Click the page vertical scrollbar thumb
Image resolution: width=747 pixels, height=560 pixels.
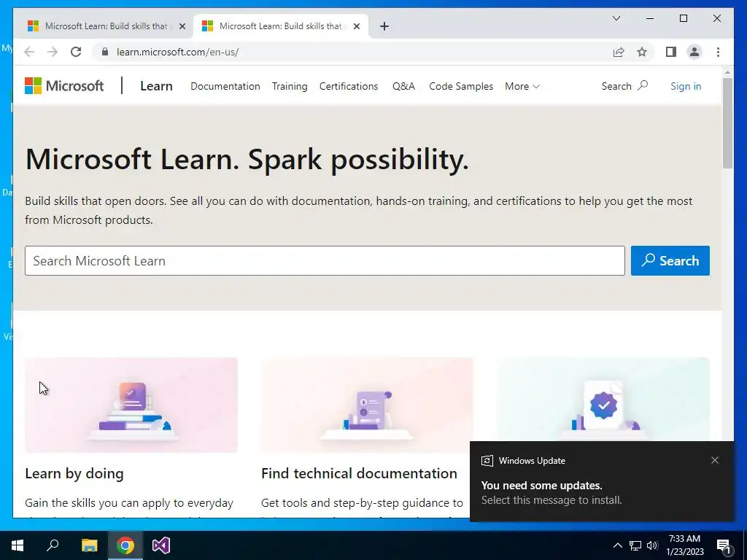click(x=727, y=122)
